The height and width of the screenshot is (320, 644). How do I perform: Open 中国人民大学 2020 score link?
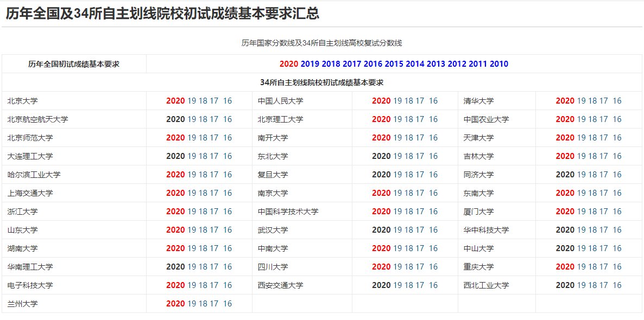pos(381,101)
